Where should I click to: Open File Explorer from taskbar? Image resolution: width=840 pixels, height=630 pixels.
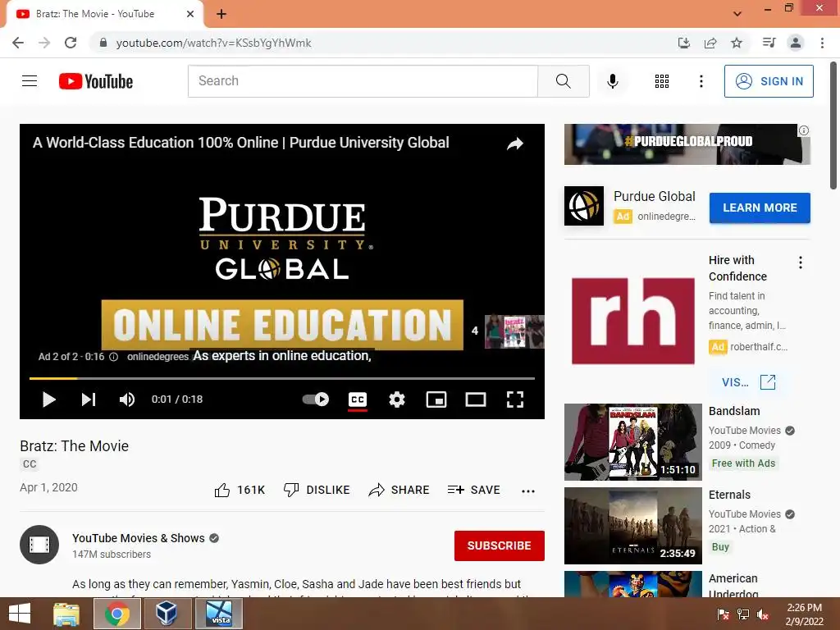66,614
